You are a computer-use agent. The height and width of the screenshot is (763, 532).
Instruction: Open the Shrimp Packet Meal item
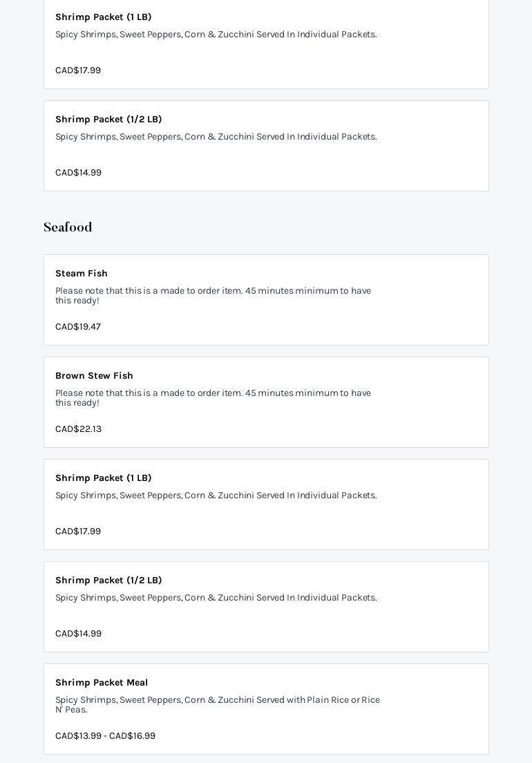click(x=102, y=683)
